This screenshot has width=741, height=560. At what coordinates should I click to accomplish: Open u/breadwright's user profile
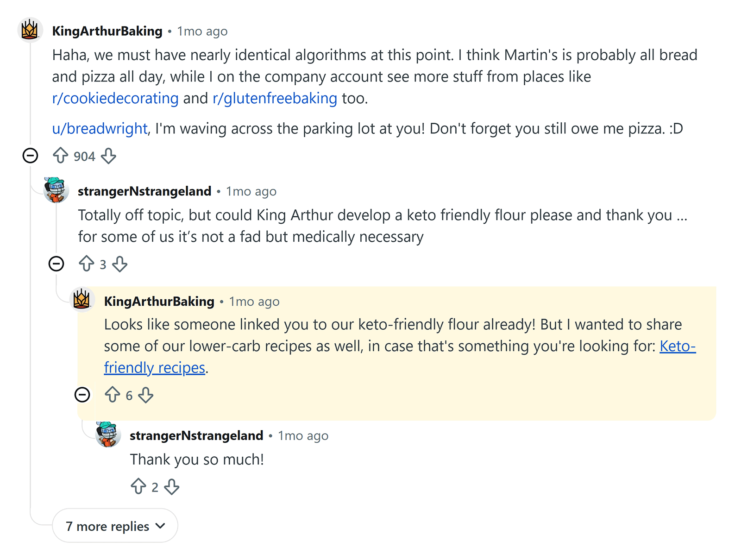pyautogui.click(x=99, y=128)
